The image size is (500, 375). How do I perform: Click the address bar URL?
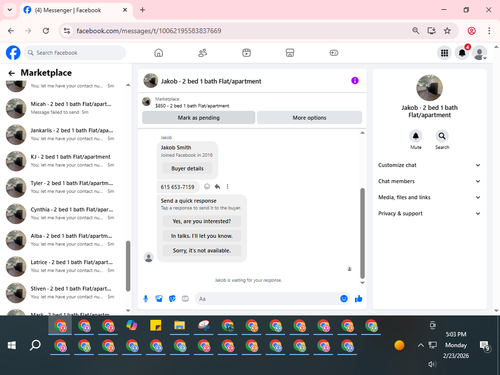(149, 31)
